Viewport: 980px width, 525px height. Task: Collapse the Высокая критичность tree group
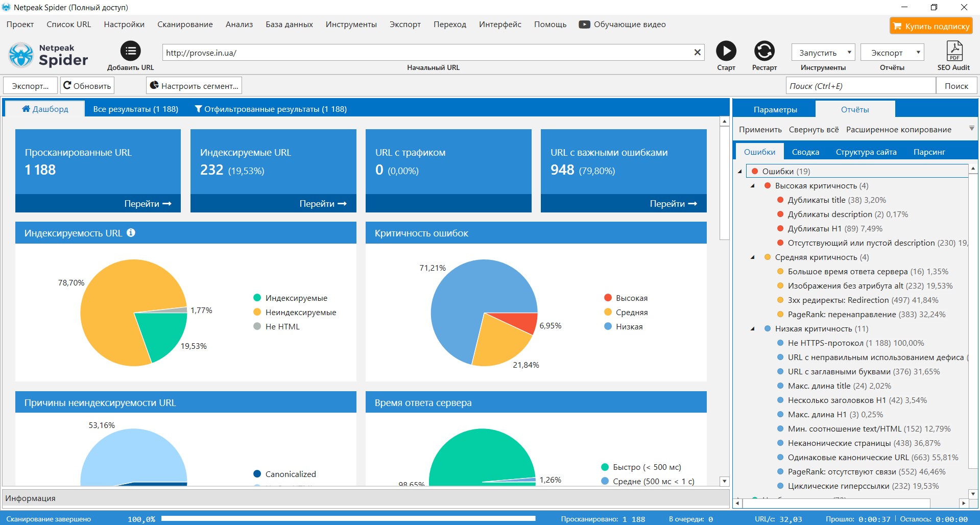coord(752,186)
